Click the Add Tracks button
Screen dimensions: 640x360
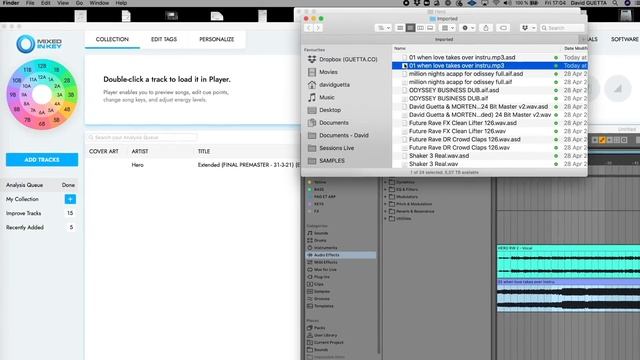42,160
